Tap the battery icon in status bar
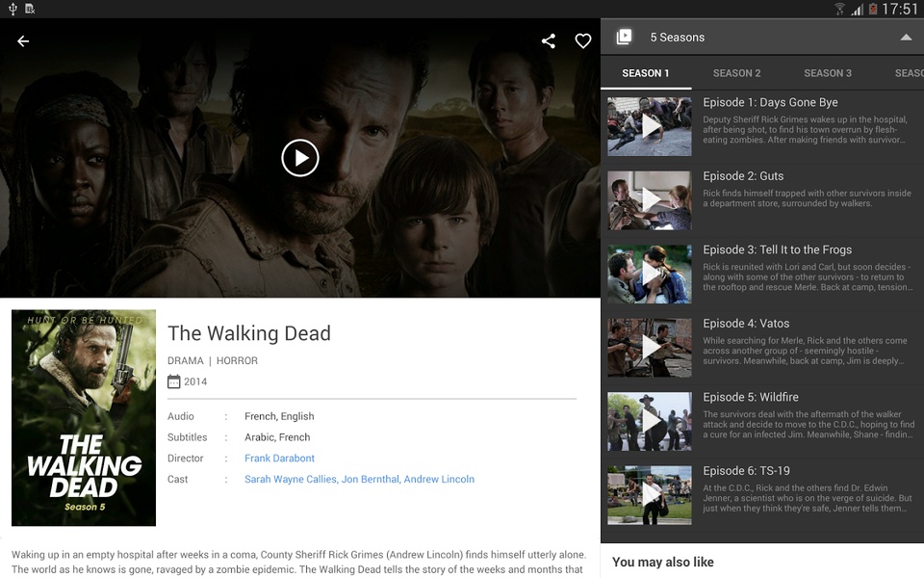 873,9
